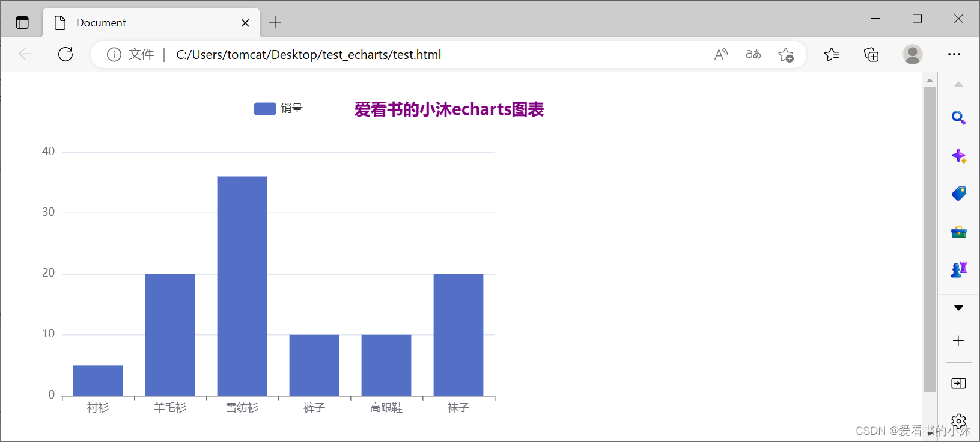Click the 袜子 bar in chart
Screen dimensions: 980x442
coord(458,335)
